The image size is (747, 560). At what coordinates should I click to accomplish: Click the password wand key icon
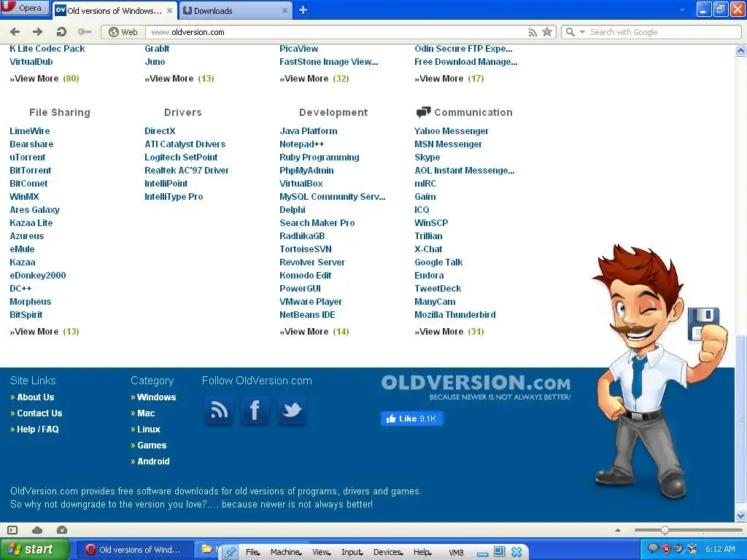point(85,32)
